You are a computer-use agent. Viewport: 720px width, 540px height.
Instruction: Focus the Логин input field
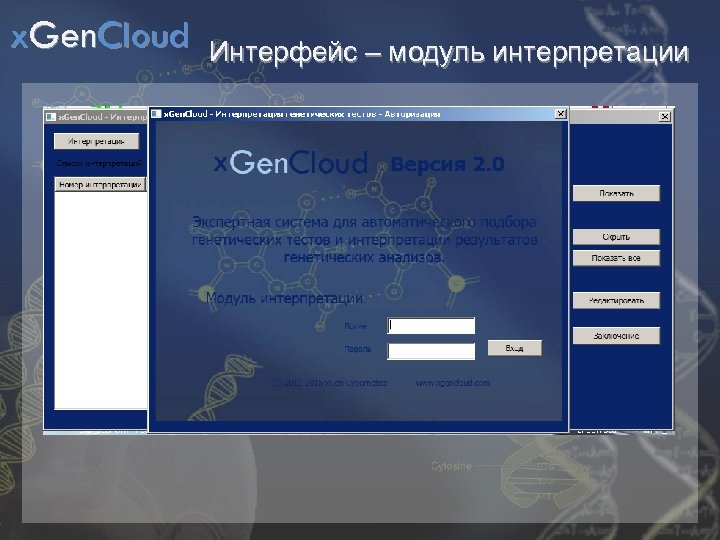[x=431, y=326]
